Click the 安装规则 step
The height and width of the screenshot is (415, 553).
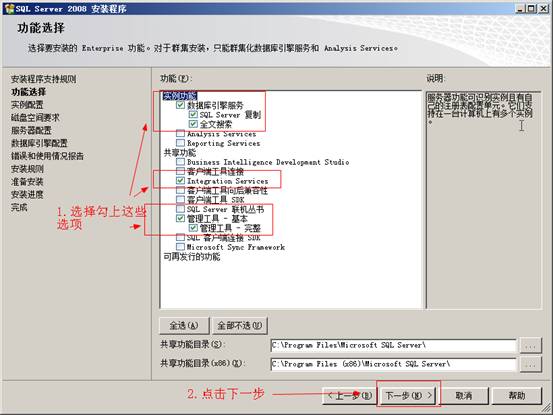click(27, 169)
